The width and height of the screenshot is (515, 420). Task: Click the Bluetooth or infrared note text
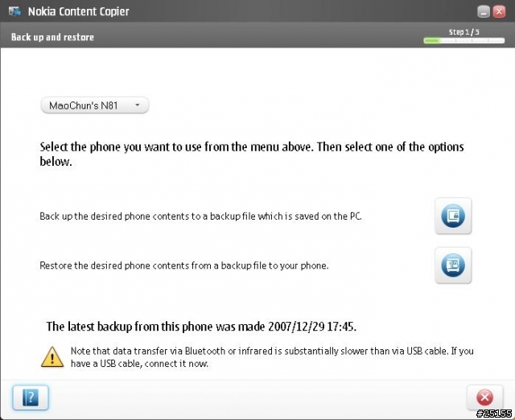(x=272, y=357)
